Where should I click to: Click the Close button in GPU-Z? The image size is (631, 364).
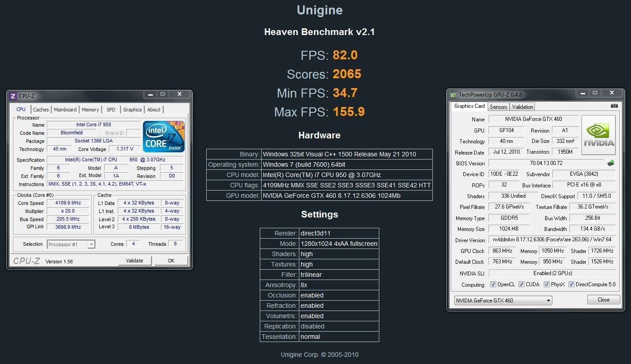pos(604,300)
